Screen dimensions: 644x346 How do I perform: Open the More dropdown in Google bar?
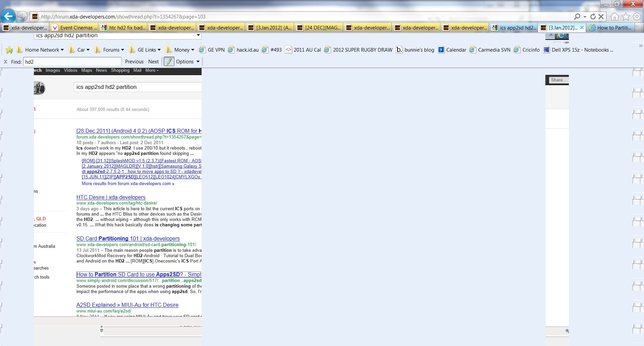tap(152, 70)
